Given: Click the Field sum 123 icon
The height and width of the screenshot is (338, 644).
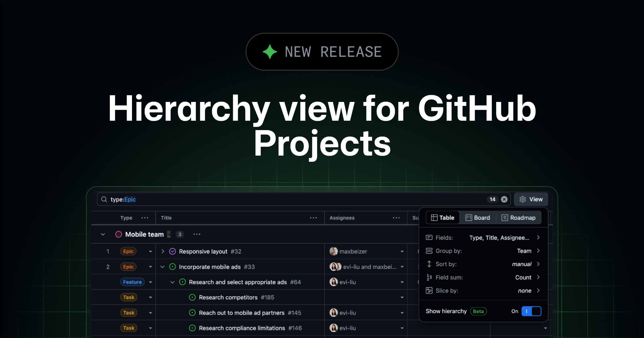Looking at the screenshot, I should [429, 277].
